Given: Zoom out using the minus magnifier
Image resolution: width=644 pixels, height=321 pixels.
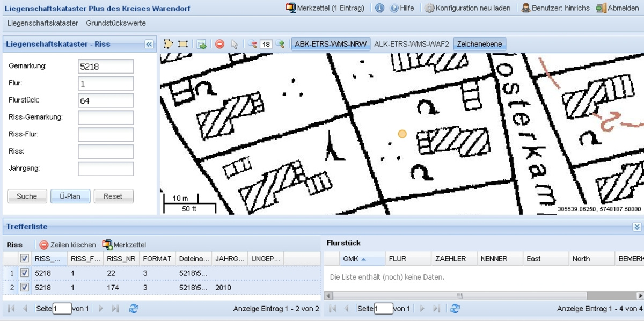Looking at the screenshot, I should tap(252, 44).
